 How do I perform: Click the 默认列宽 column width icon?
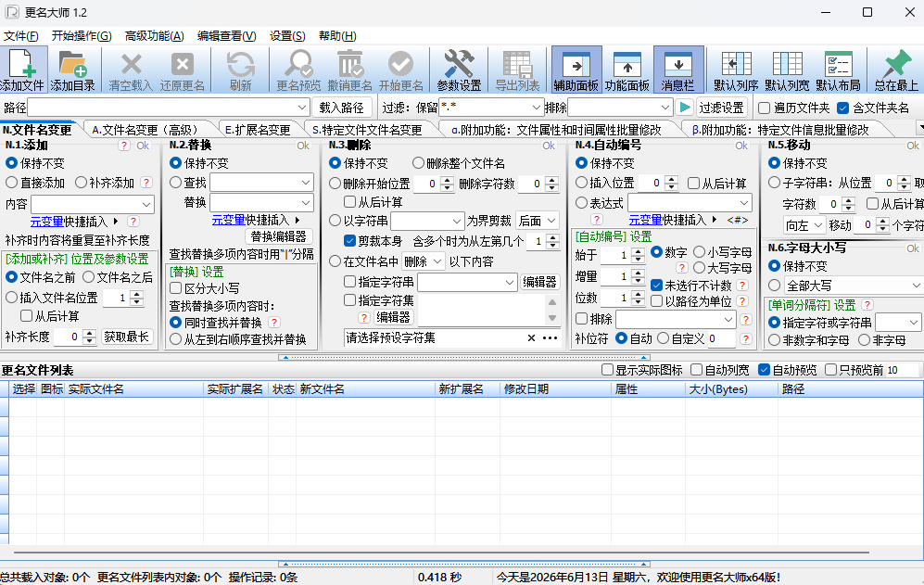(787, 70)
